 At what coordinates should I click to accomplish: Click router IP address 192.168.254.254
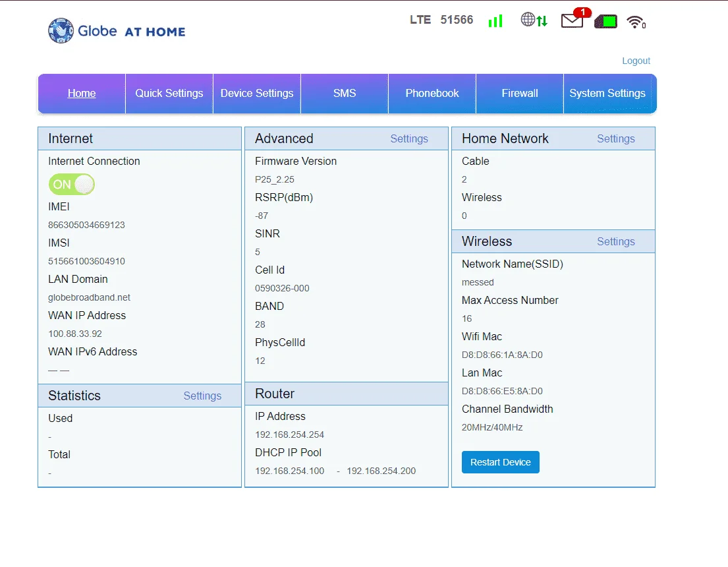tap(289, 434)
